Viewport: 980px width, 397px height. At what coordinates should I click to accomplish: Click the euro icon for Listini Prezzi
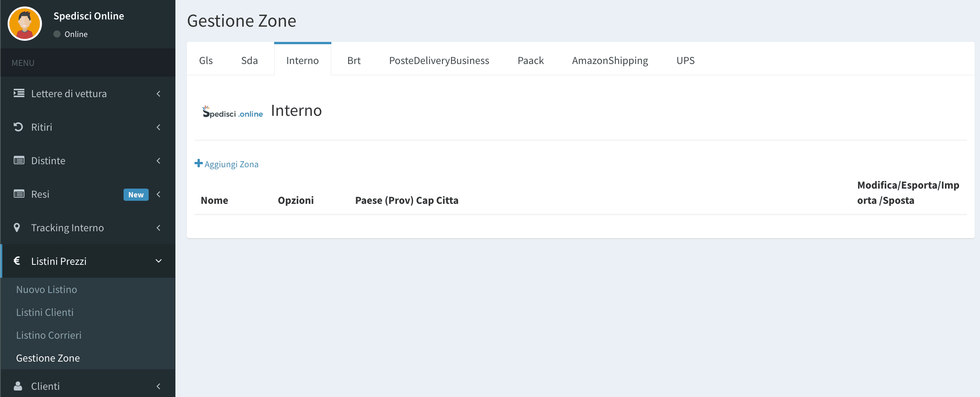tap(17, 261)
